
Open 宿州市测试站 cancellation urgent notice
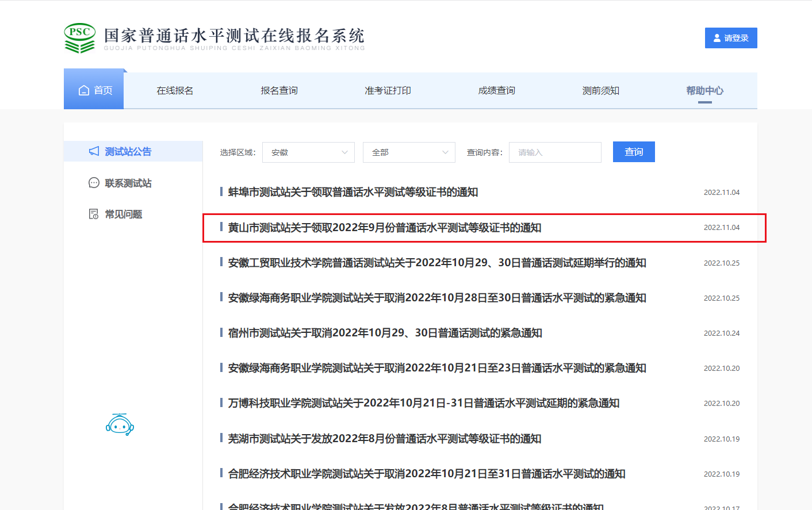[385, 333]
